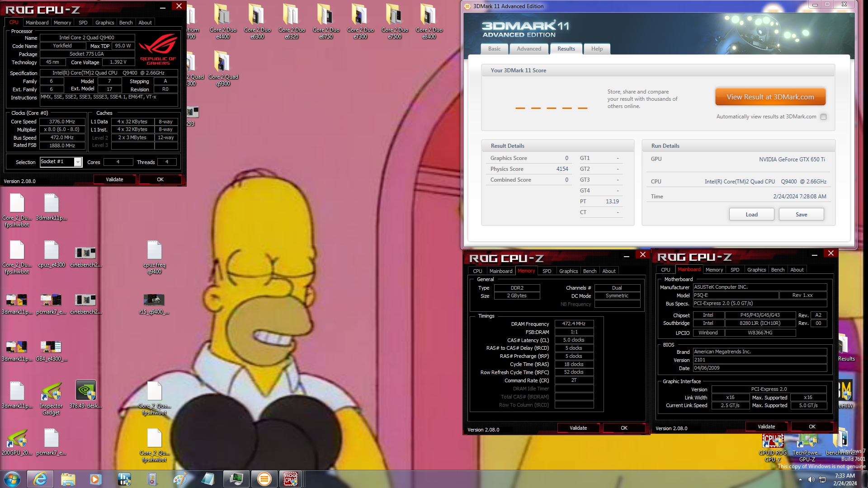Select the cpuz_e4300 desktop file
The width and height of the screenshot is (868, 488).
tap(51, 254)
